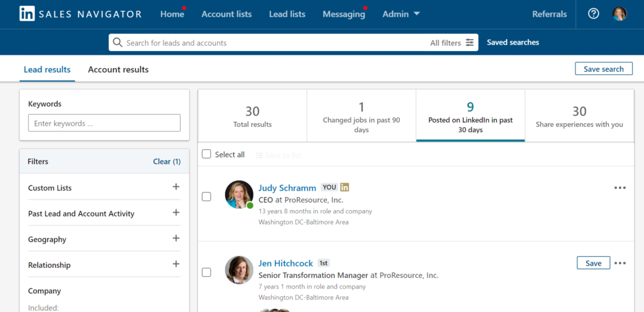
Task: Open Lead lists in the navigation
Action: [x=287, y=14]
